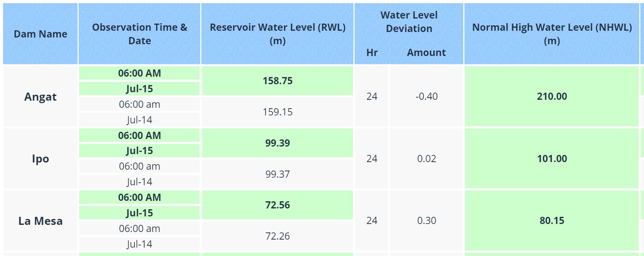Click the Amount sub-column header

click(426, 53)
